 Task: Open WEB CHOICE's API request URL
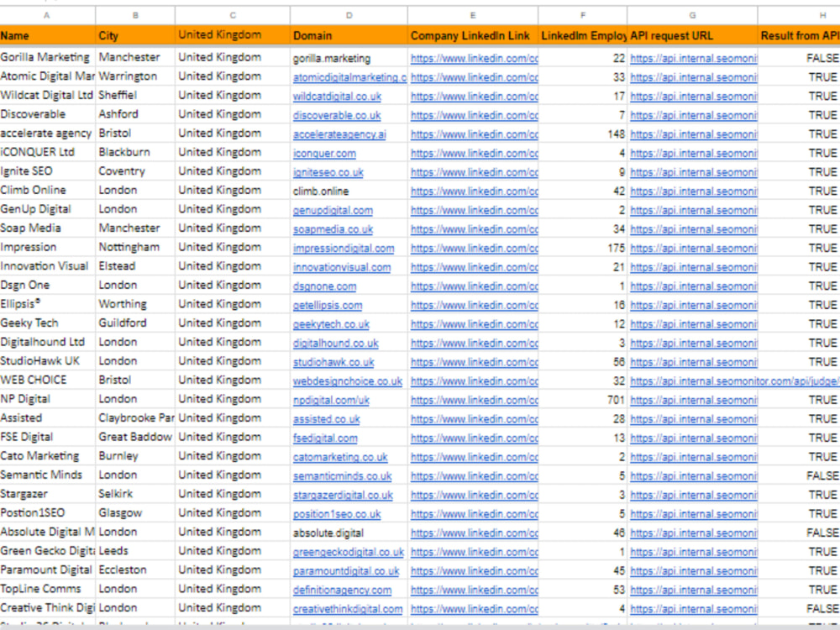(x=734, y=381)
